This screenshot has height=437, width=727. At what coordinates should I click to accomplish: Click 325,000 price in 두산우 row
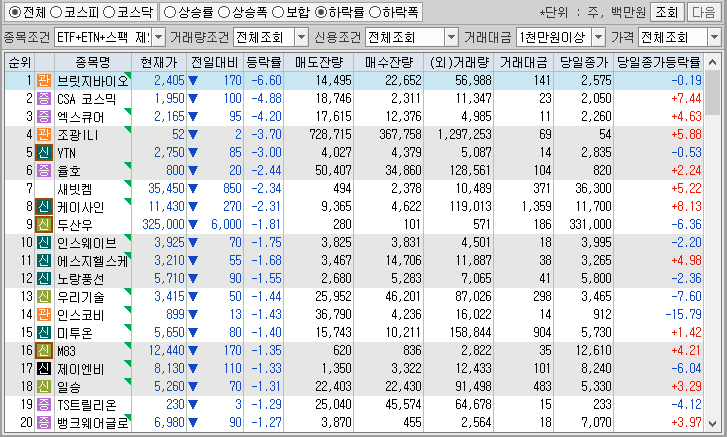coord(163,225)
